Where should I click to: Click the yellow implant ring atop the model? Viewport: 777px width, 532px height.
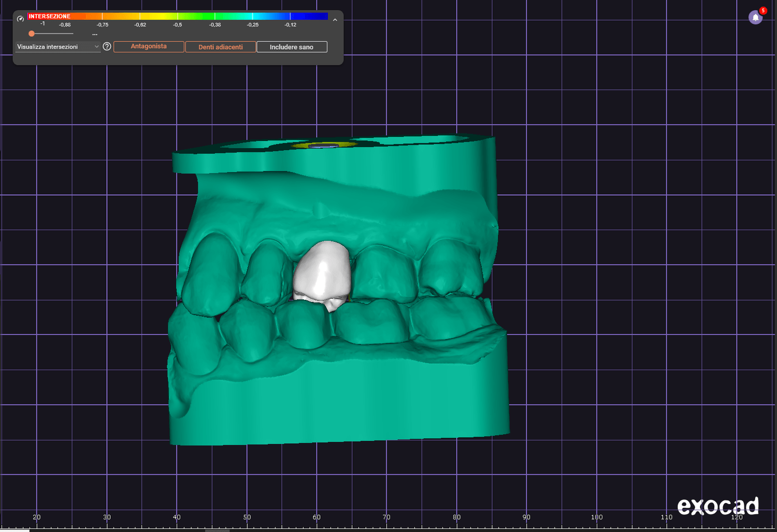pyautogui.click(x=324, y=146)
